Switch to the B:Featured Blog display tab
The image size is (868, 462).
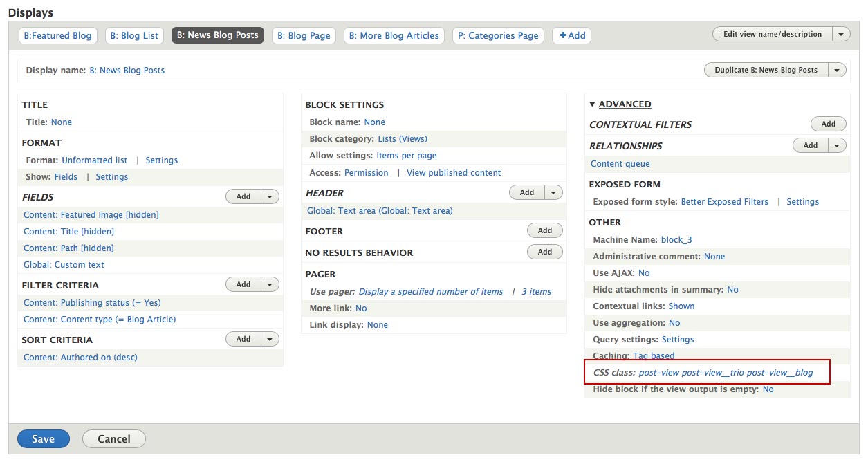57,35
